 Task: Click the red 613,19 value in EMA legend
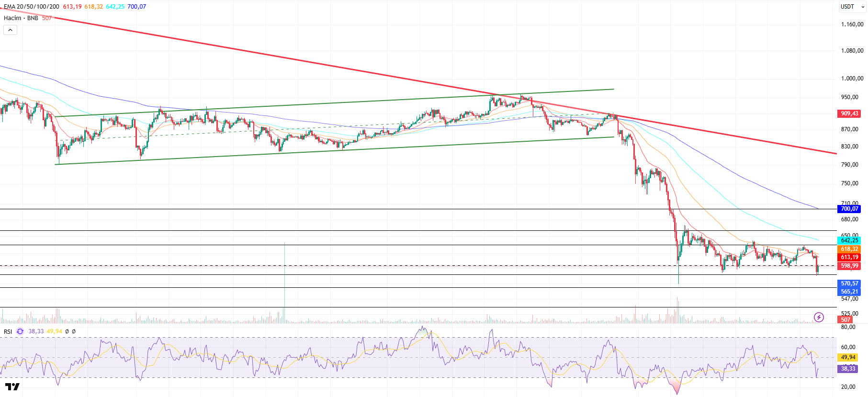[x=72, y=7]
